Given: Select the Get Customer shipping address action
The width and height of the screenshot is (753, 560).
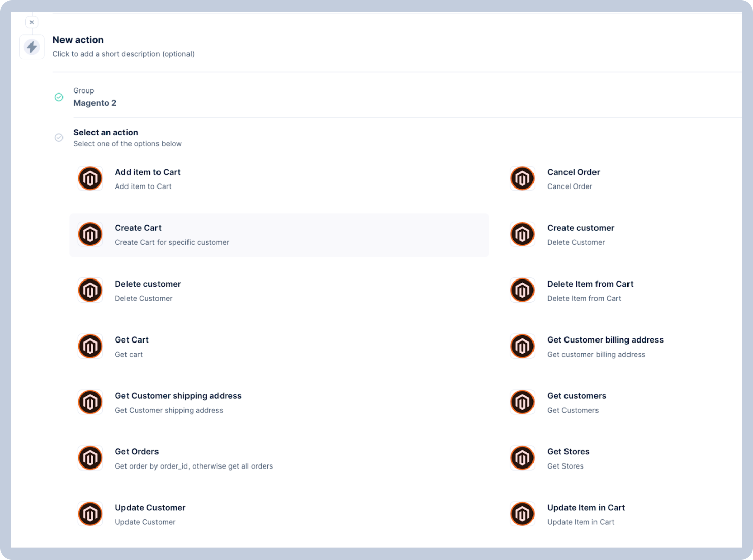Looking at the screenshot, I should [178, 396].
